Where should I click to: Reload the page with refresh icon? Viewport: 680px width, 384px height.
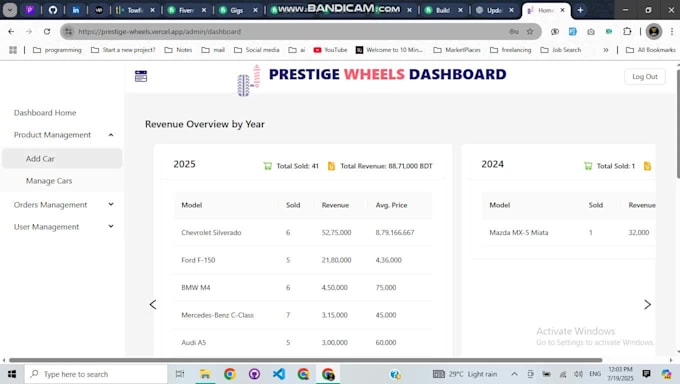coord(47,31)
